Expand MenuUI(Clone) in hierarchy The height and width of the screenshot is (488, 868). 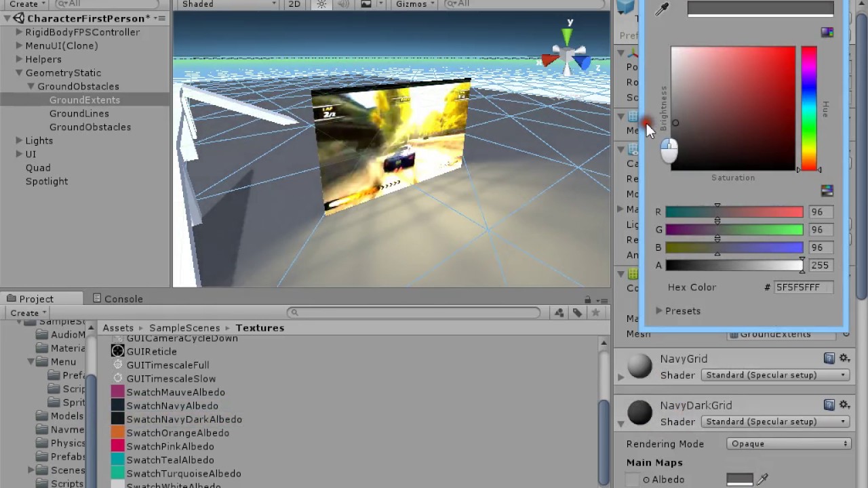pyautogui.click(x=19, y=45)
